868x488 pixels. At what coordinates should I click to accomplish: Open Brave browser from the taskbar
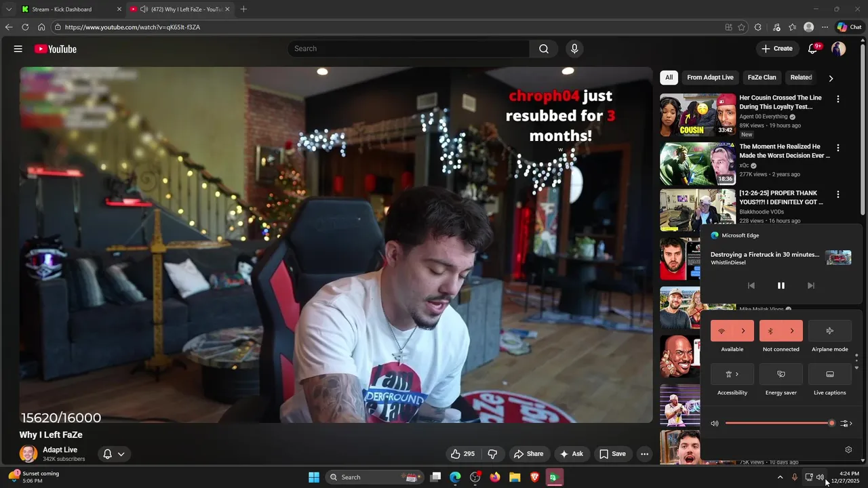coord(534,477)
